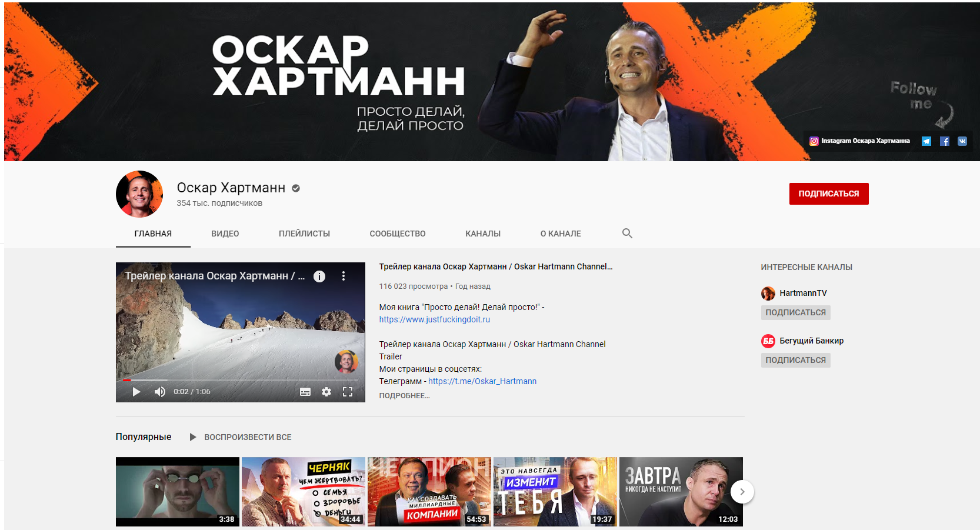The height and width of the screenshot is (530, 980).
Task: Enter fullscreen mode on trailer video
Action: click(348, 392)
